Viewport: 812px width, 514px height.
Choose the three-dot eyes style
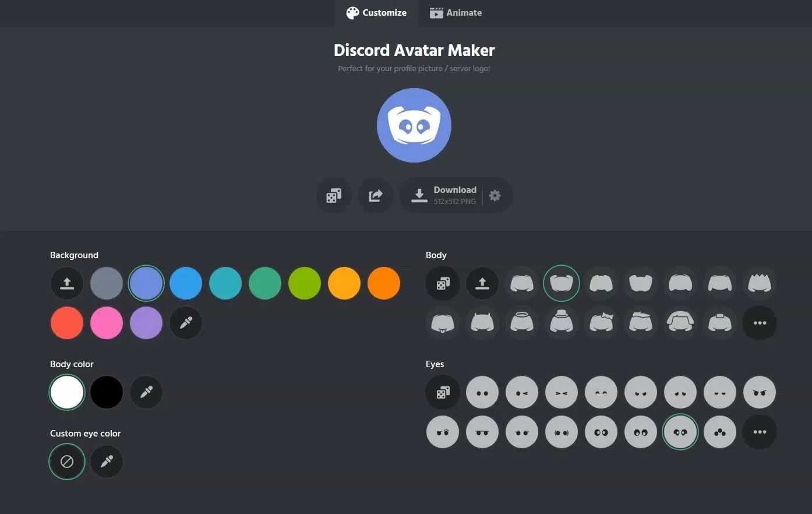[x=720, y=432]
